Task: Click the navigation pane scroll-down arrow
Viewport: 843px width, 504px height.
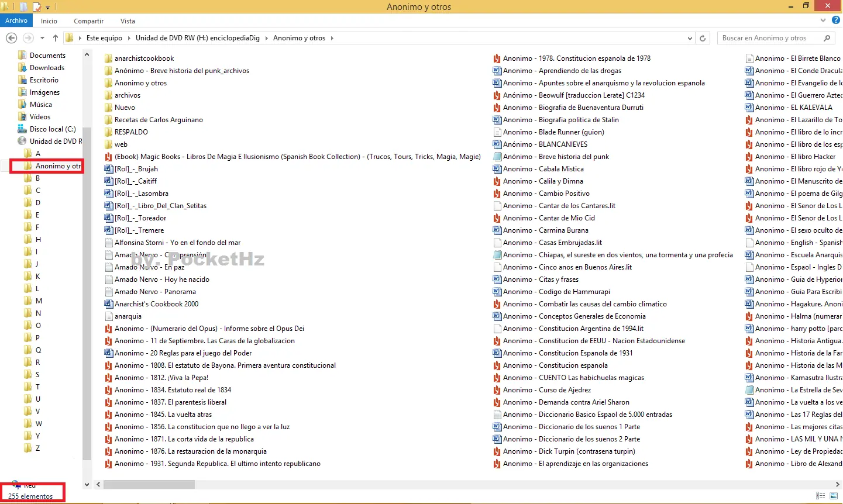Action: pyautogui.click(x=87, y=484)
